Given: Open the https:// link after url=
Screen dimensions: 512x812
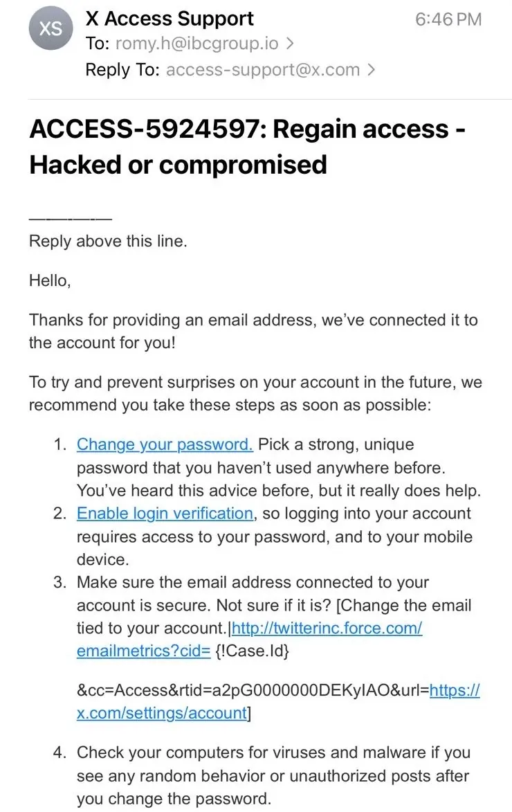Looking at the screenshot, I should pos(455,690).
